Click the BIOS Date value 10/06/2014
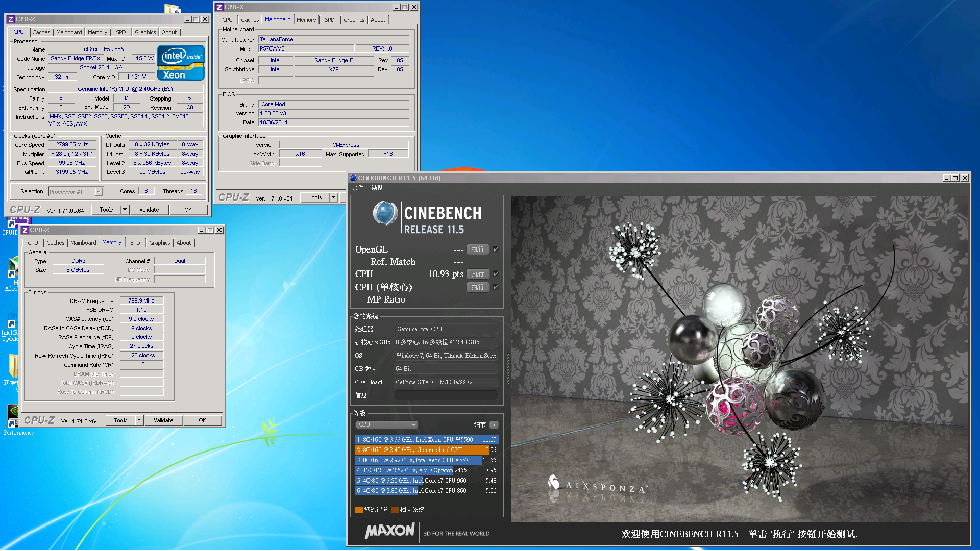 (333, 123)
